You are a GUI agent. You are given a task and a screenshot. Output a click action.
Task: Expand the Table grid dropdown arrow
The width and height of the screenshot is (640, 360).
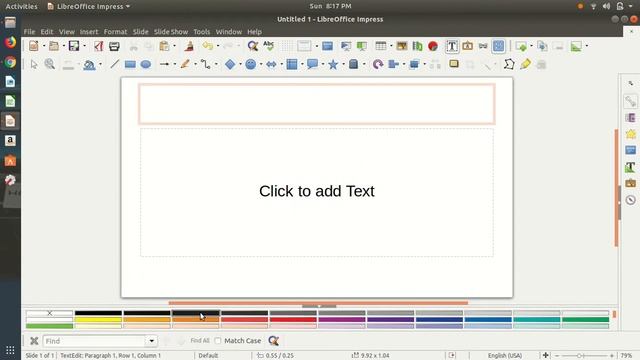pos(391,46)
